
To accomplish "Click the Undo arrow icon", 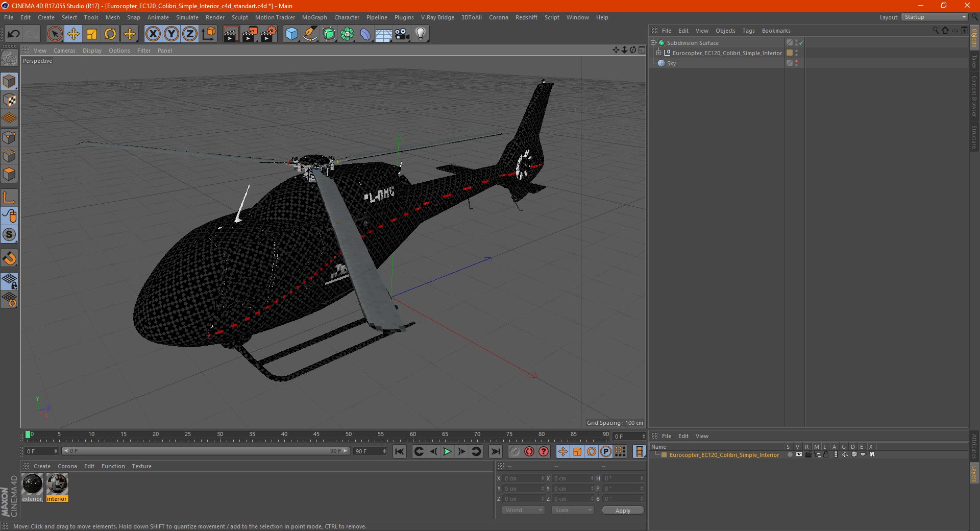I will coord(14,34).
